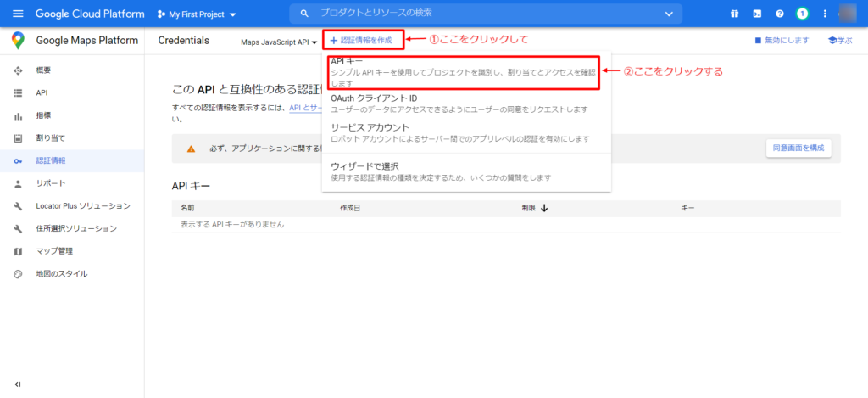The image size is (868, 398).
Task: Click the キー column header
Action: [x=687, y=208]
